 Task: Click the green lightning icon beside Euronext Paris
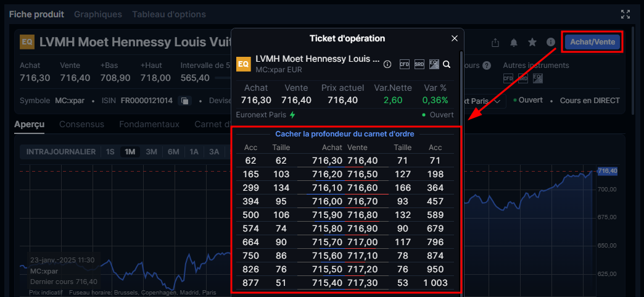point(292,115)
